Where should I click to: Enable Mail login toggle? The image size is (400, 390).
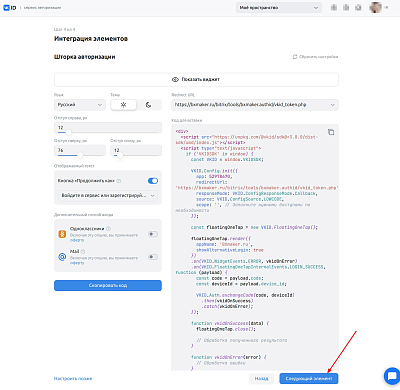tap(153, 257)
